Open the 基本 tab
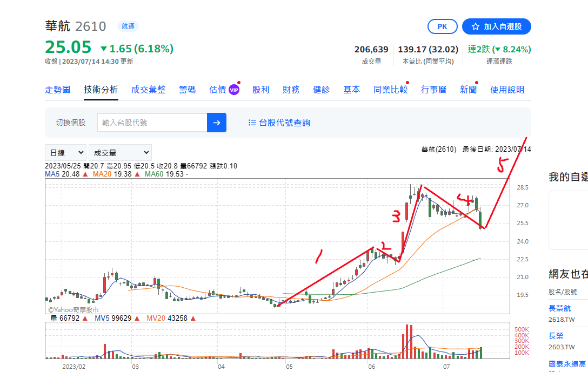The image size is (588, 372). (x=352, y=90)
